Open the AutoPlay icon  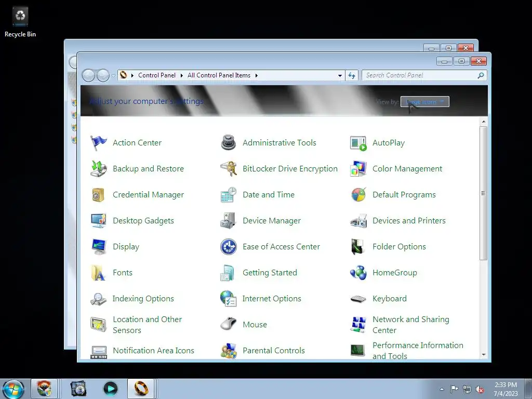tap(358, 143)
